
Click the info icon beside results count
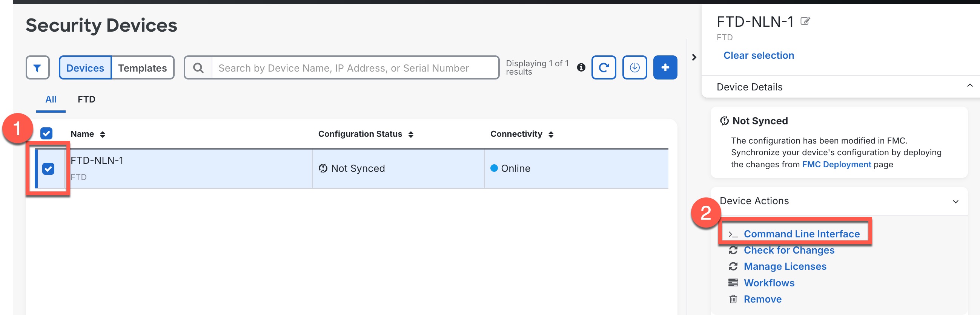coord(581,68)
